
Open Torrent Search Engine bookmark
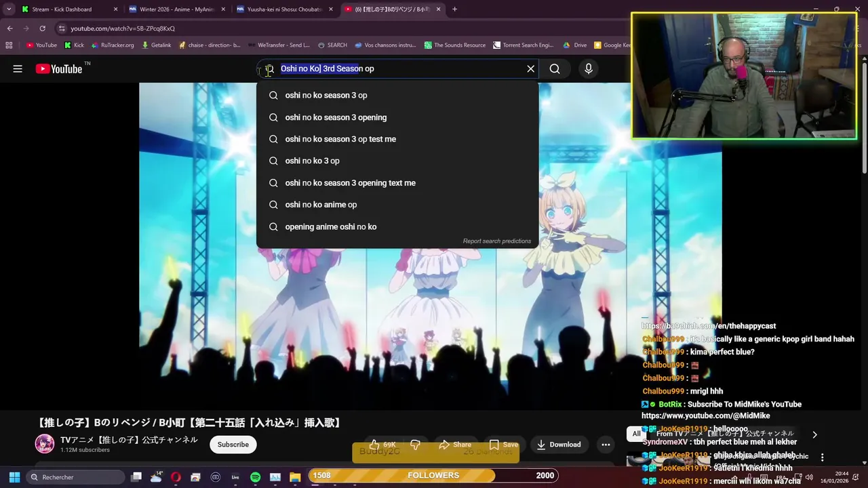click(524, 45)
